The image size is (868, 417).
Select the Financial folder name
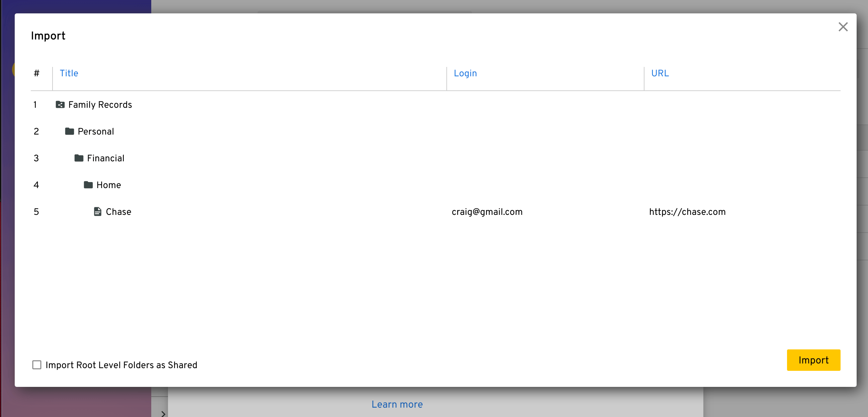click(105, 158)
